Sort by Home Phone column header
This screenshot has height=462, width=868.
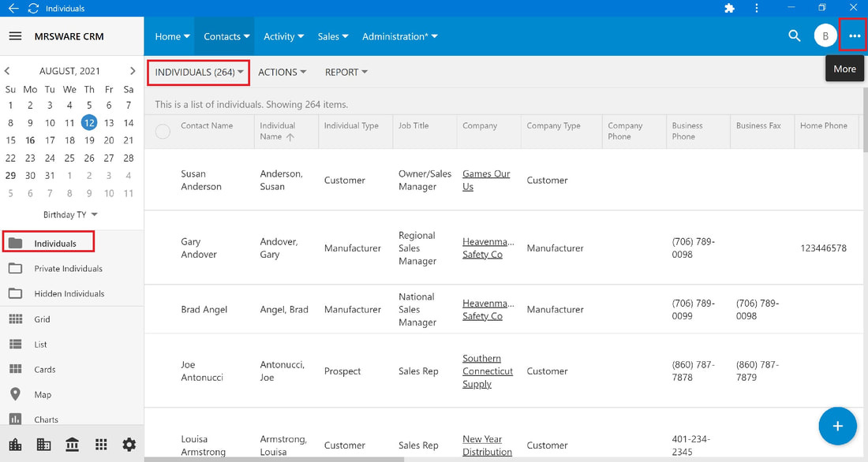823,125
